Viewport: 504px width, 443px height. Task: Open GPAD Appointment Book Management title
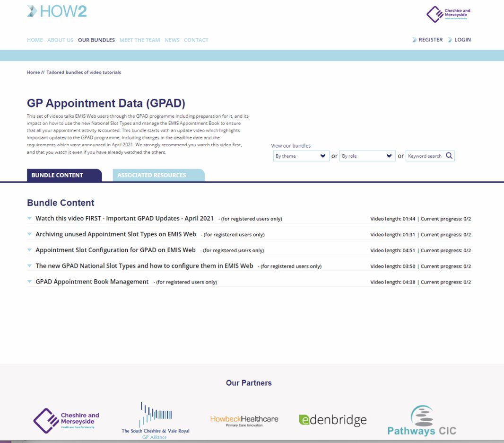pos(92,282)
